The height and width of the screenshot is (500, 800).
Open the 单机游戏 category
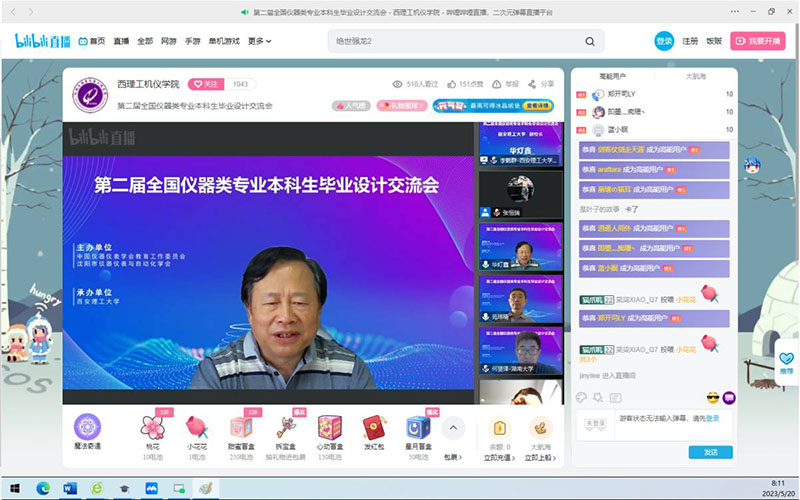[224, 41]
